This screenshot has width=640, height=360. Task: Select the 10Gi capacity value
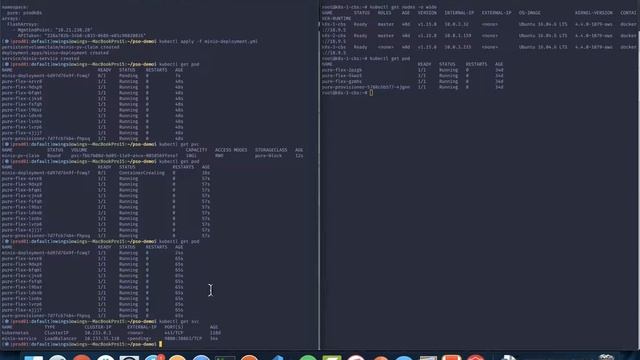coord(191,156)
